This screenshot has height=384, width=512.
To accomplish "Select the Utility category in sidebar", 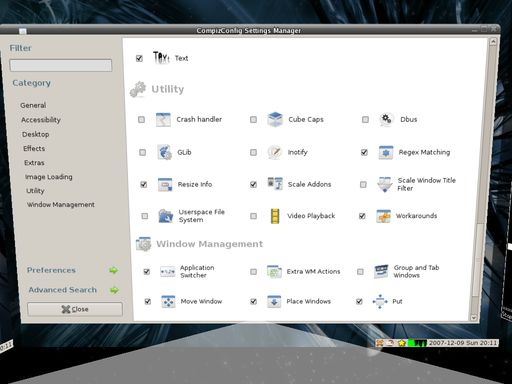I will [x=35, y=191].
